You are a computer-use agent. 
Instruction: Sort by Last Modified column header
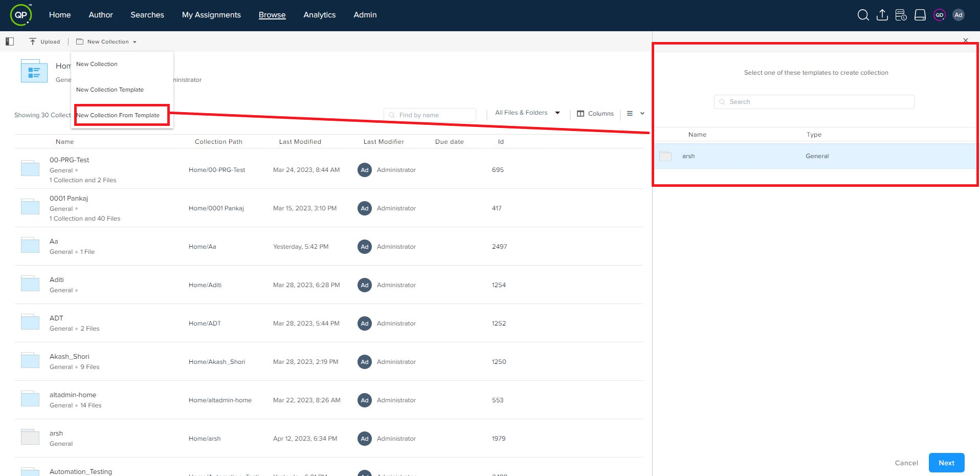(300, 142)
